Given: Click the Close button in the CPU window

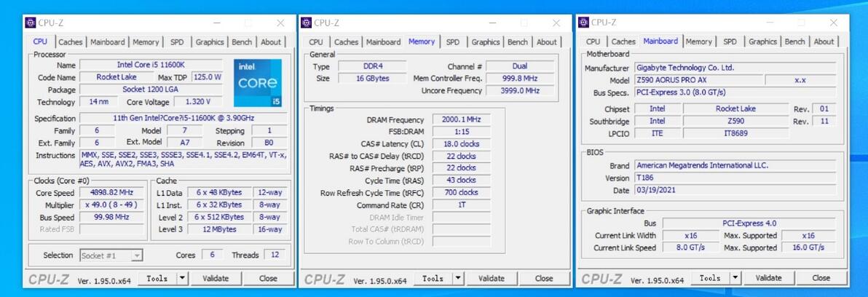Looking at the screenshot, I should tap(268, 278).
